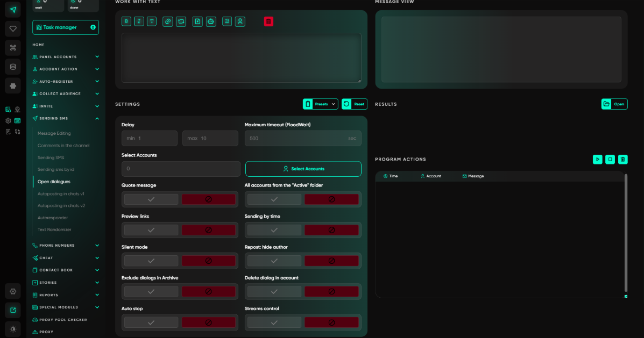Collapse the Sending SMS menu
Screen dimensions: 644x338
(66, 119)
